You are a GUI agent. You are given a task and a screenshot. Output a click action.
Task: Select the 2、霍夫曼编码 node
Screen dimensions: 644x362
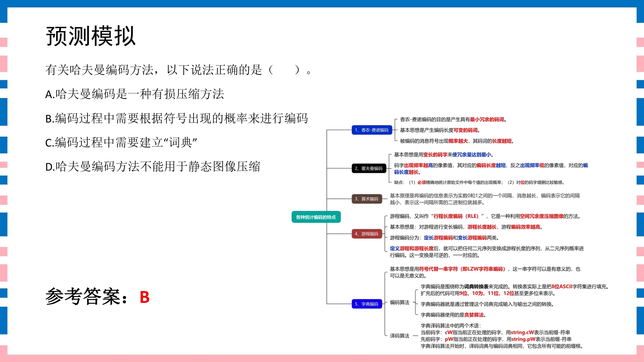369,169
